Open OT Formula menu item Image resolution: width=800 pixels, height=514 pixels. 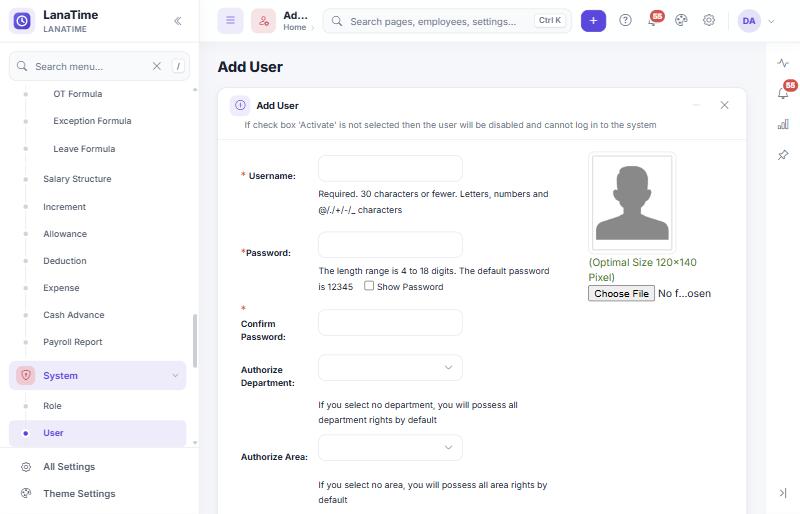click(78, 94)
